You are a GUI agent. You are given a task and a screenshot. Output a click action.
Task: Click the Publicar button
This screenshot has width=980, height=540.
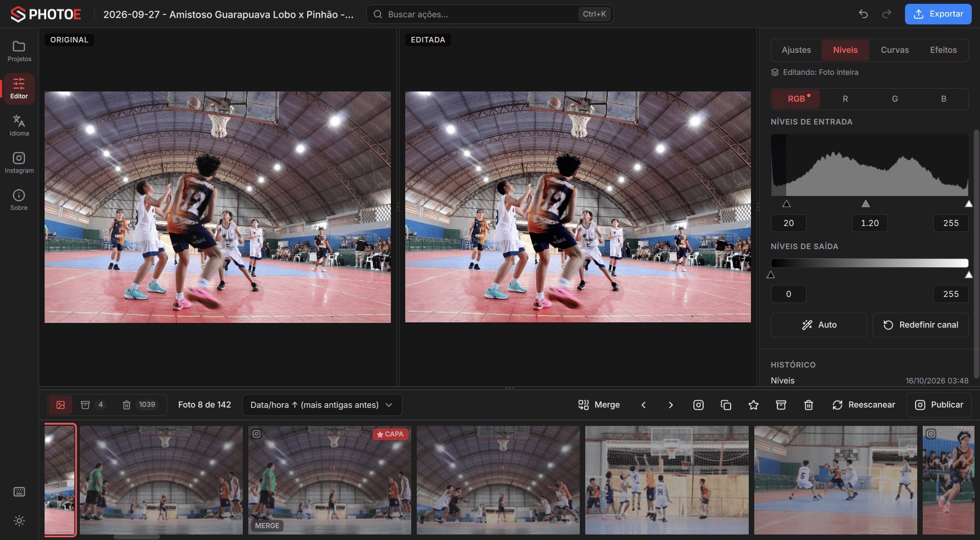[939, 405]
